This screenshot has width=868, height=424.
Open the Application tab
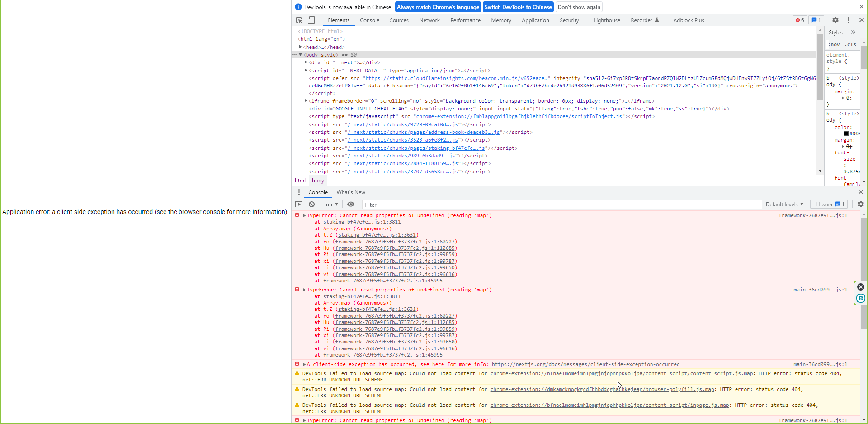(535, 20)
